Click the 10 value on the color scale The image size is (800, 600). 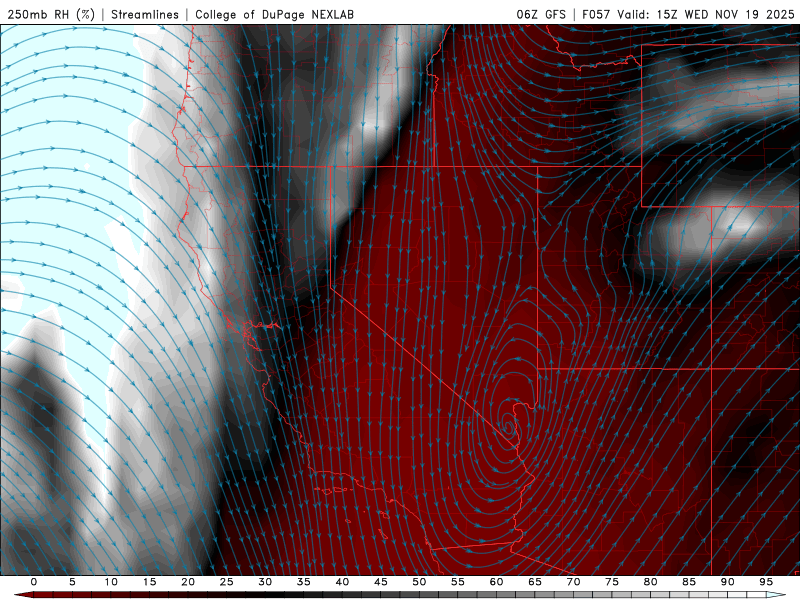pos(111,582)
